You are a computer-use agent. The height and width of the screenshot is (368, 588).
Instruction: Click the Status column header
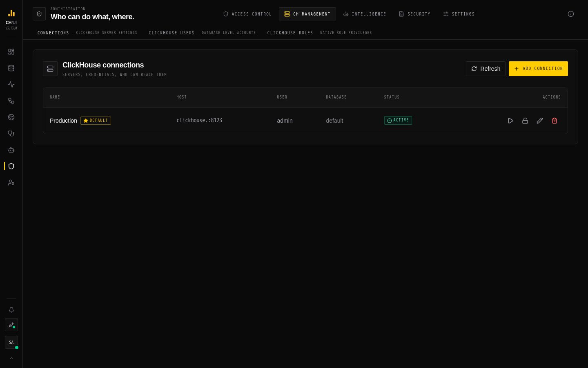point(392,97)
